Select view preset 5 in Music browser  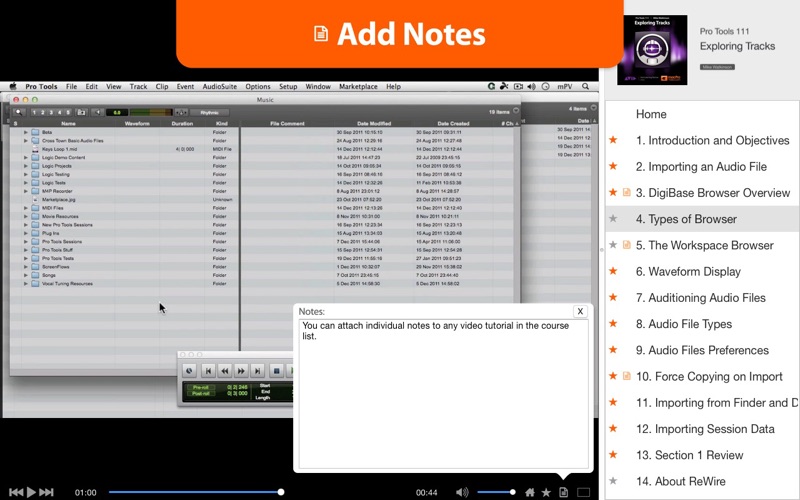(68, 112)
